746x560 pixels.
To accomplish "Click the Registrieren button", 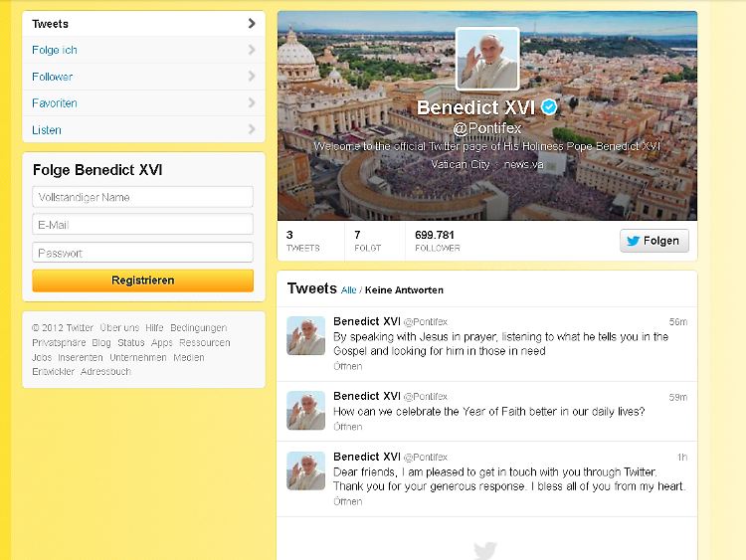I will (142, 280).
